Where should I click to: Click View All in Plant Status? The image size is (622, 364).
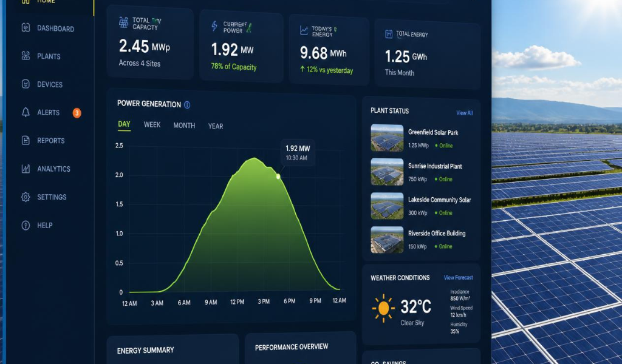(x=465, y=113)
